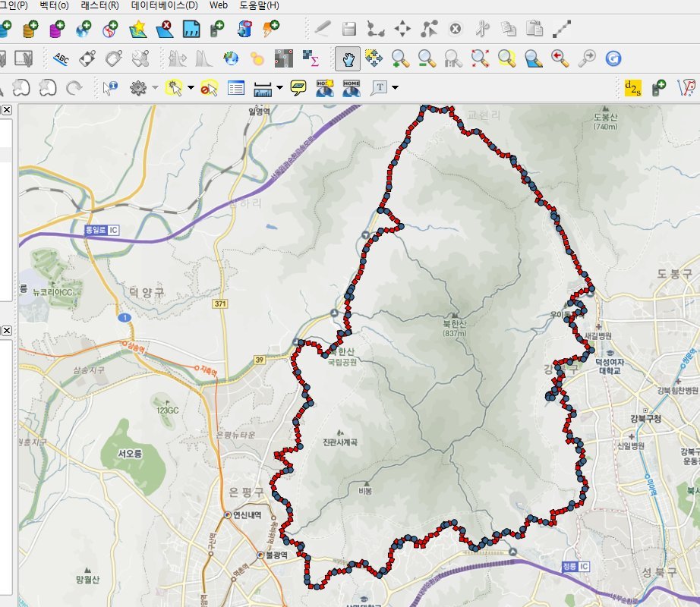Click the paste features clipboard icon

coord(534,29)
